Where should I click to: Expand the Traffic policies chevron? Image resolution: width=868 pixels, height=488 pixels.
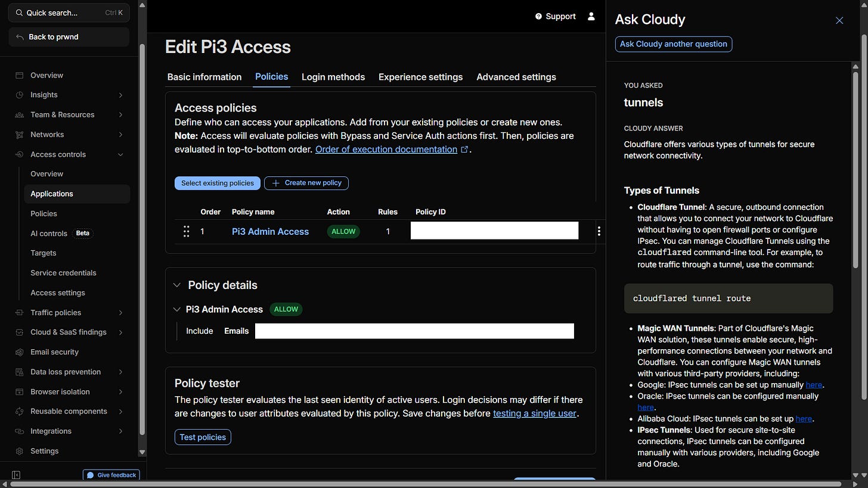(120, 312)
